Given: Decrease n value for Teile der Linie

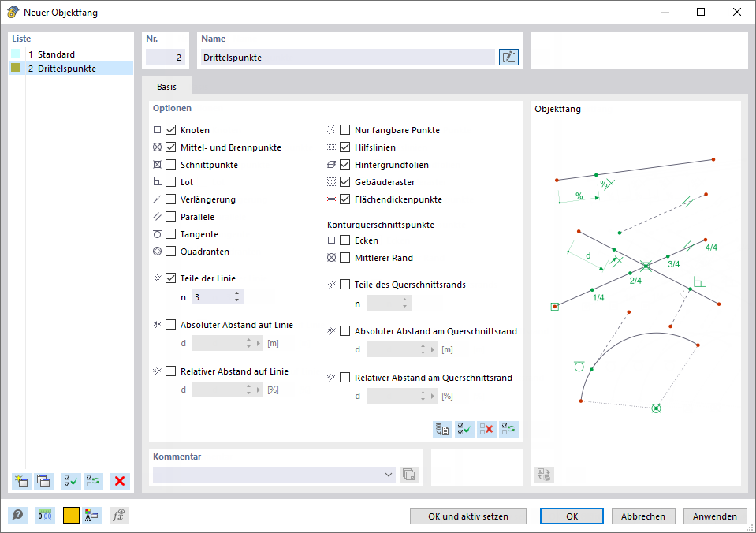Looking at the screenshot, I should click(x=236, y=300).
